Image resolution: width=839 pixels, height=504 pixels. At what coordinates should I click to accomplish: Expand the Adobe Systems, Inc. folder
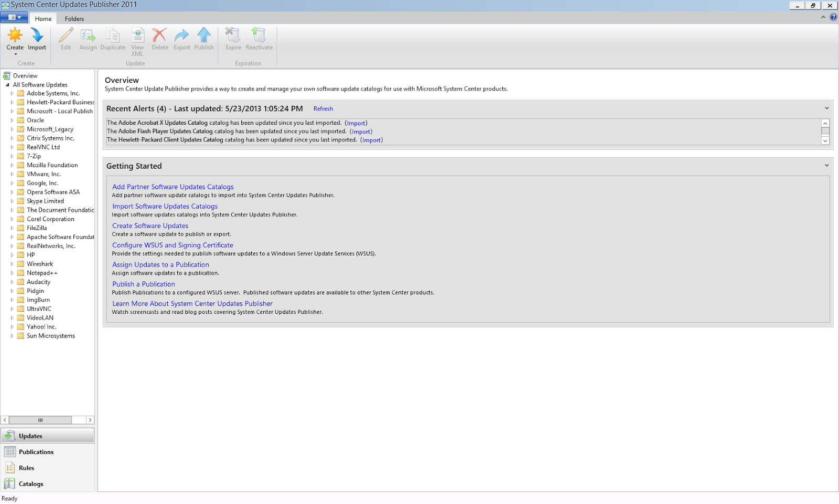click(x=13, y=93)
